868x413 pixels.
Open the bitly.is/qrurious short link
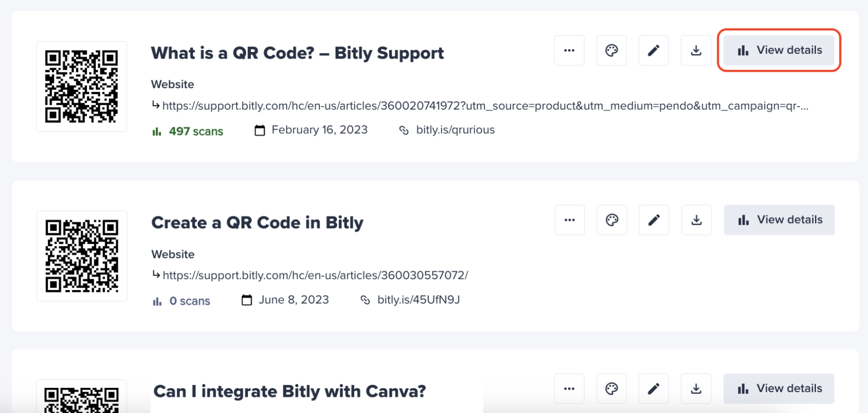point(455,130)
